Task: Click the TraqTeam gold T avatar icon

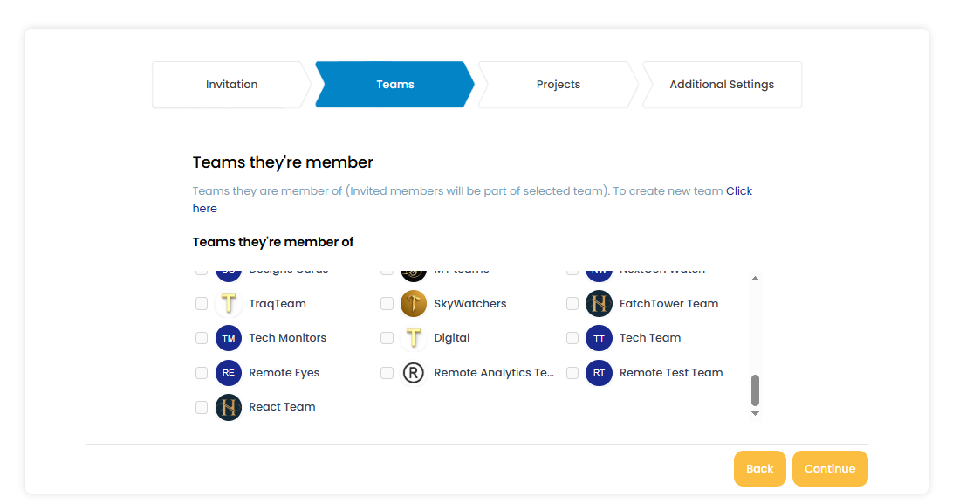Action: point(228,303)
